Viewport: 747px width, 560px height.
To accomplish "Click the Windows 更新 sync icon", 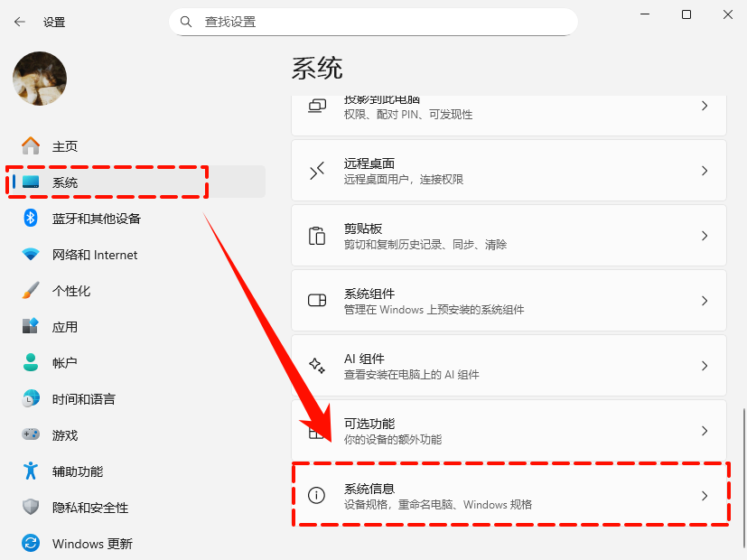I will click(x=31, y=543).
